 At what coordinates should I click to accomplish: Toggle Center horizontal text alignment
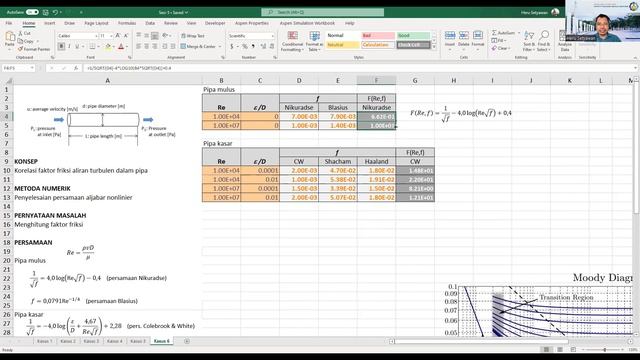click(x=147, y=47)
